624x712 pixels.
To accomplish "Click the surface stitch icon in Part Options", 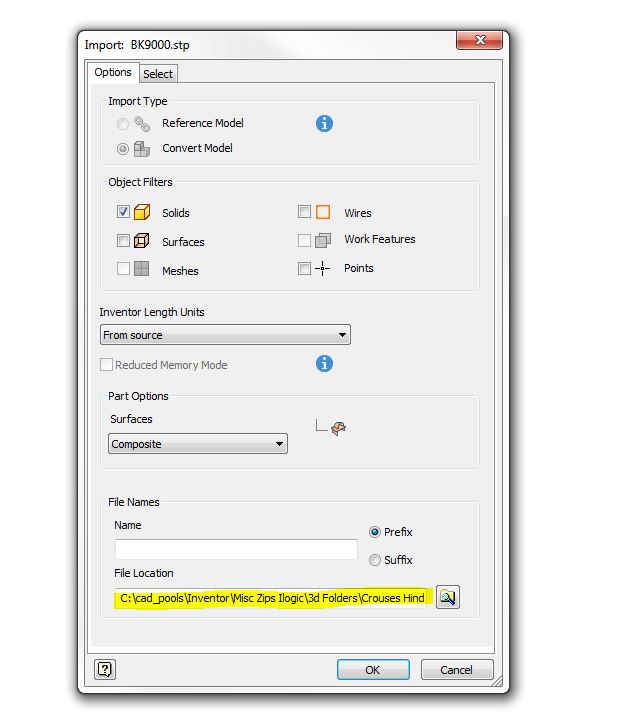I will tap(338, 428).
